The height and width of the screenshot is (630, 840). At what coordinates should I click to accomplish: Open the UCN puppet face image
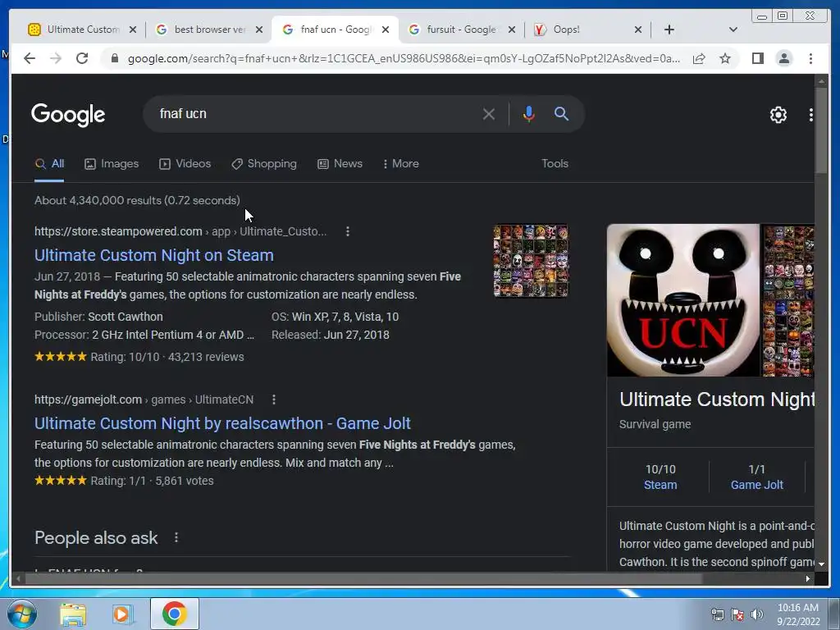[683, 300]
